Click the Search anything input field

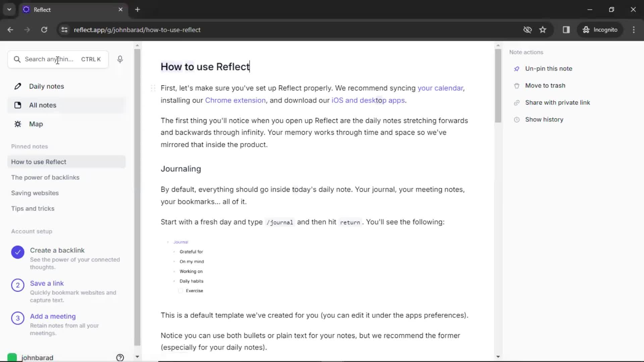click(x=58, y=59)
